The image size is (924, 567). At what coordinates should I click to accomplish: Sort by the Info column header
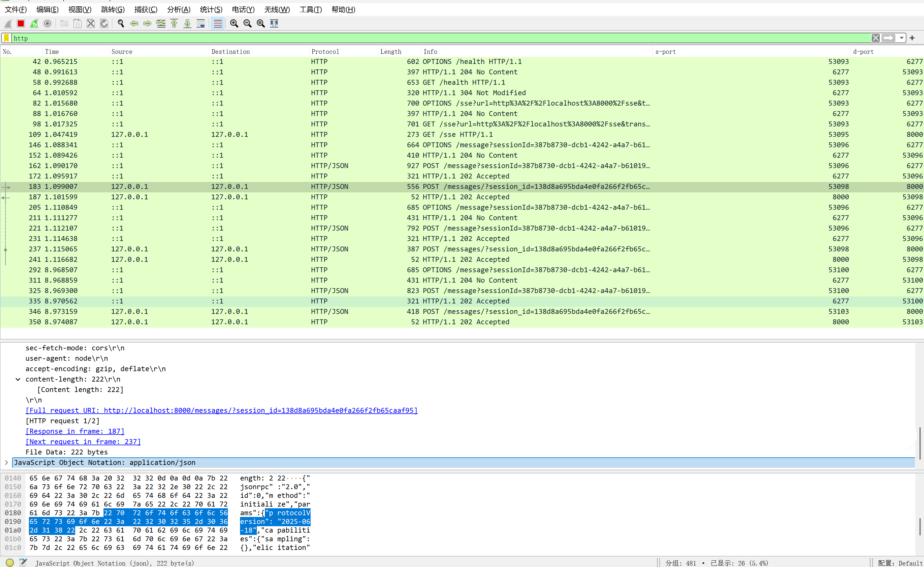click(x=537, y=52)
